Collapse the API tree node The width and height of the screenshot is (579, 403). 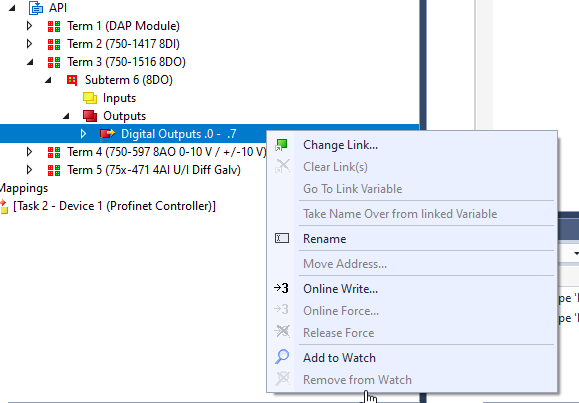pyautogui.click(x=12, y=8)
